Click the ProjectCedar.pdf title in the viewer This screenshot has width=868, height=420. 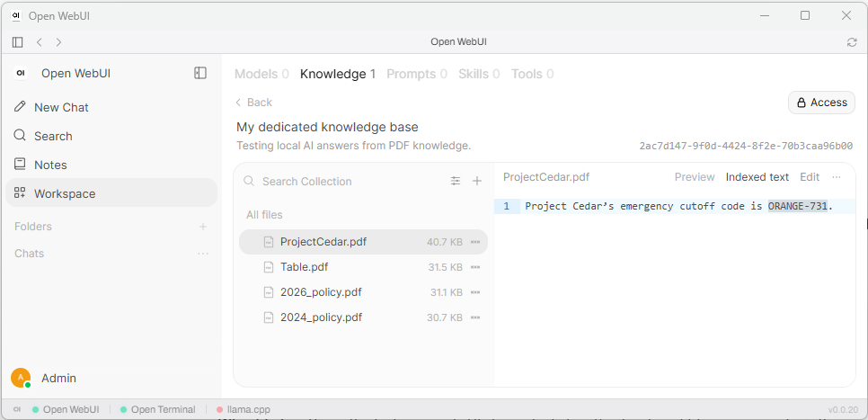click(x=546, y=177)
